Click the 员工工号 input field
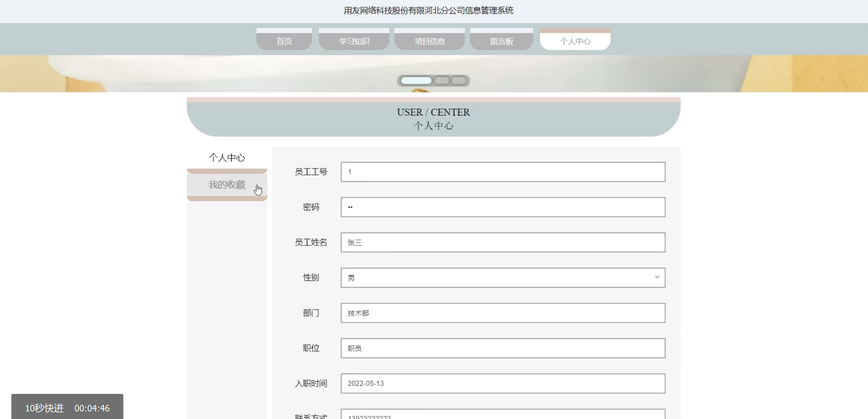 coord(503,172)
